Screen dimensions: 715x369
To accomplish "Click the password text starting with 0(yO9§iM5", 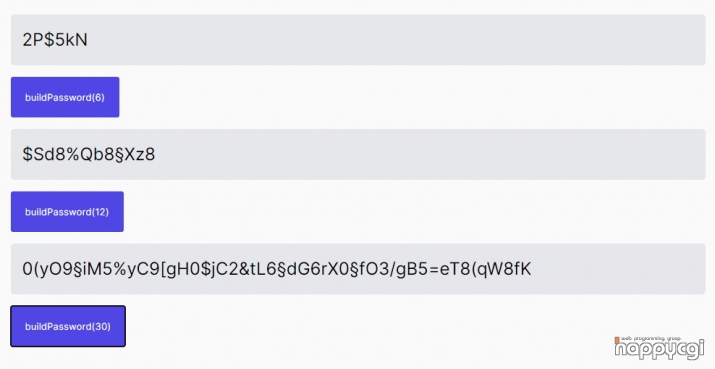I will pyautogui.click(x=277, y=269).
